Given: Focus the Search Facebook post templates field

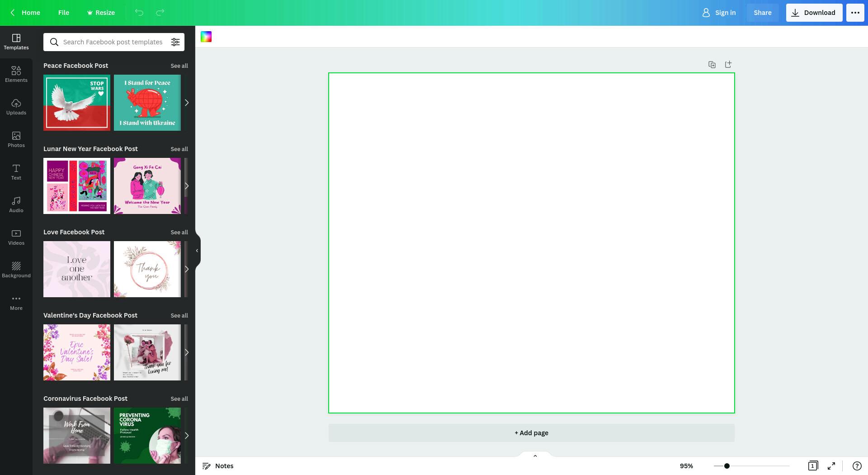Looking at the screenshot, I should [113, 42].
